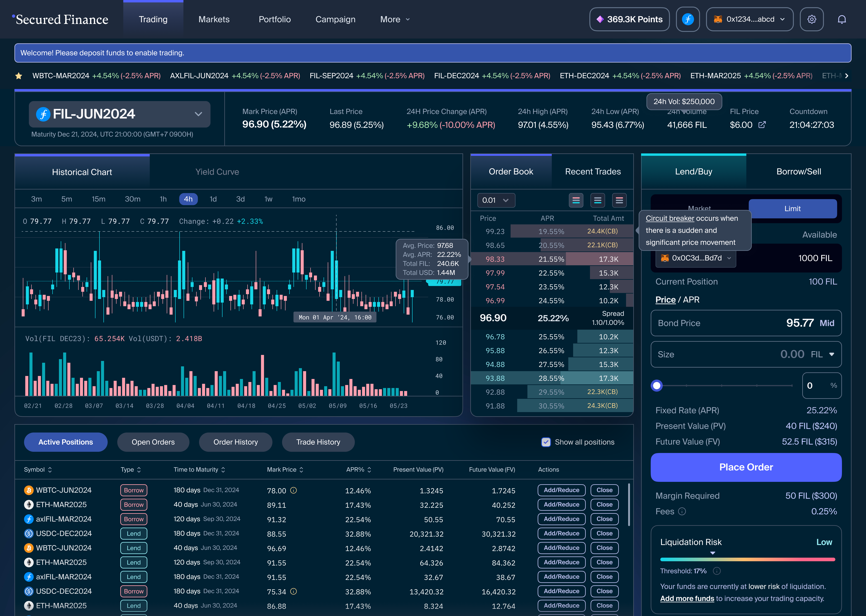Click the positions table scrollbar

point(629,505)
